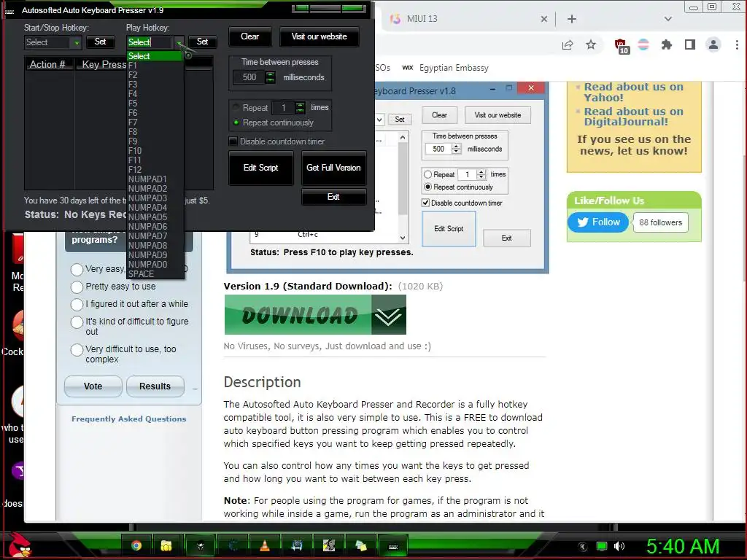
Task: Switch to the MIUI 13 tab
Action: click(467, 19)
